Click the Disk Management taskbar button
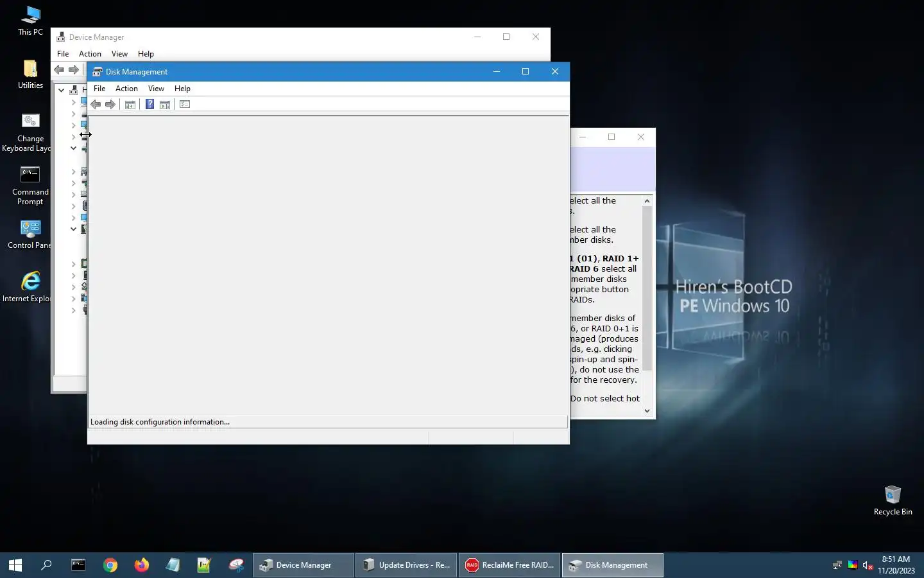The image size is (924, 578). [613, 565]
